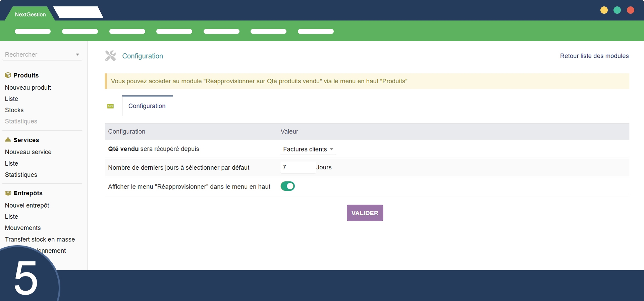
Task: Click the Configuration wrench and screwdriver icon
Action: [110, 56]
